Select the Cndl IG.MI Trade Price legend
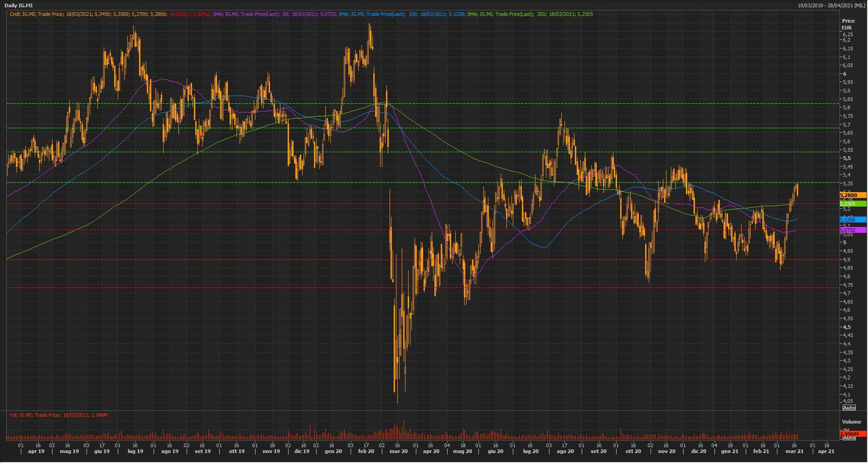Screen dimensions: 868x463 click(109, 14)
